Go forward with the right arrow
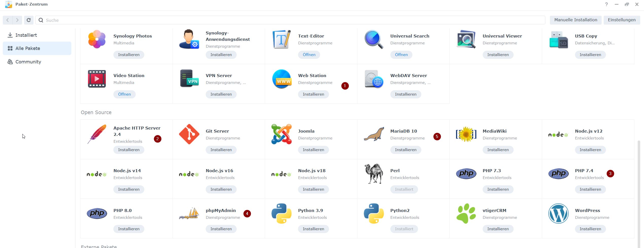Screen dimensions: 644x248 17,20
